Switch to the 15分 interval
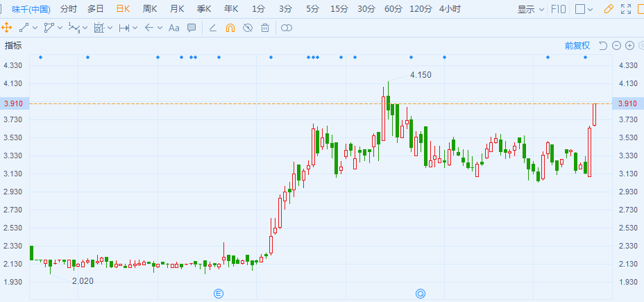 pyautogui.click(x=339, y=9)
